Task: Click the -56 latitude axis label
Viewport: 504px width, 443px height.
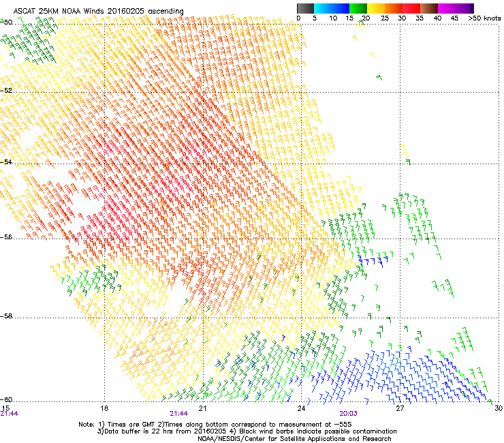Action: pos(6,237)
